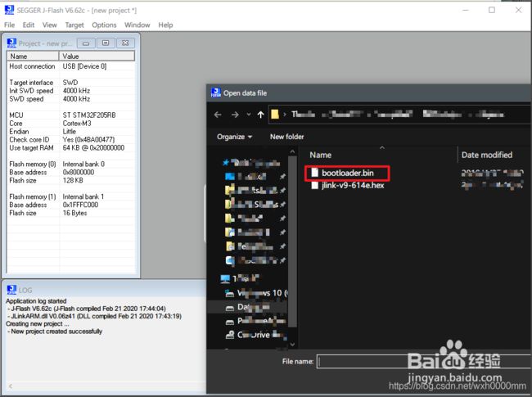Click the J-Flash icon in the main title bar
532x397 pixels.
(9, 10)
